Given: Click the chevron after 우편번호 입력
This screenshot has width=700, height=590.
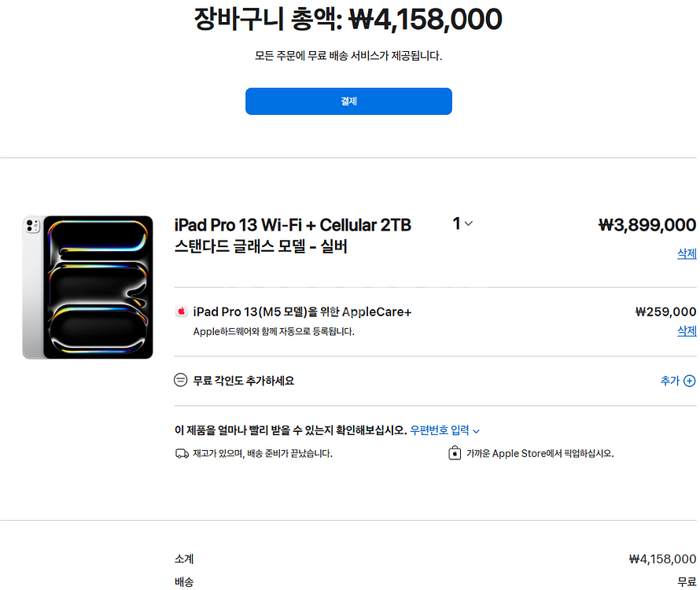Looking at the screenshot, I should point(476,431).
